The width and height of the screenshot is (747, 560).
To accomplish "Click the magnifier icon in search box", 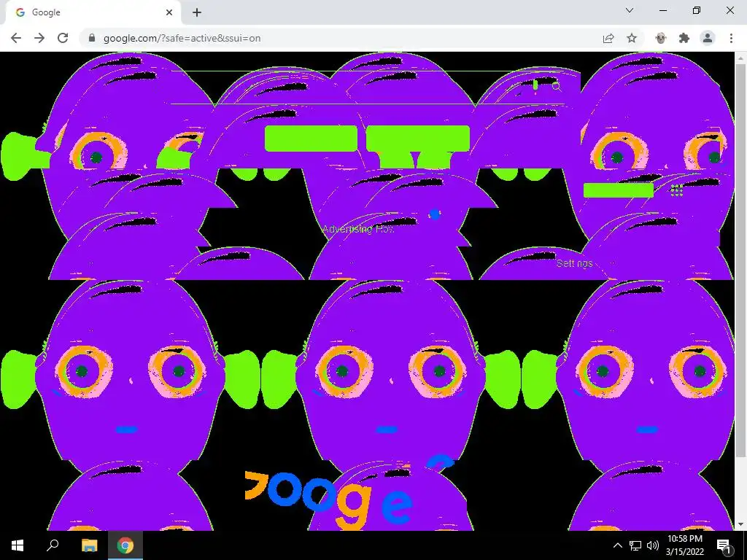I will [x=556, y=87].
